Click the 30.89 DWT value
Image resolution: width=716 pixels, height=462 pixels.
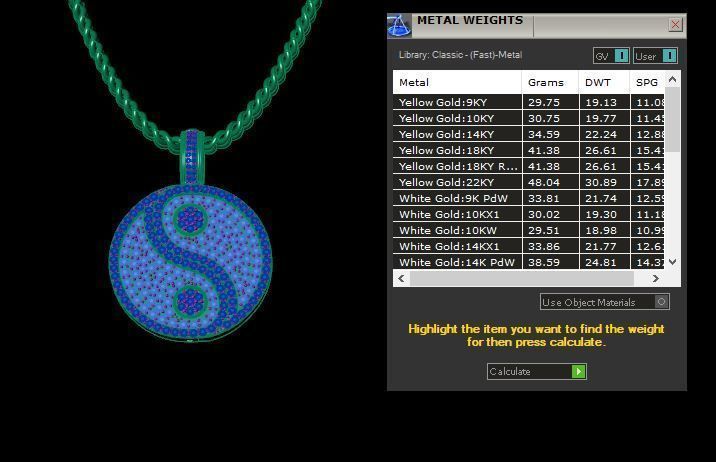[601, 182]
